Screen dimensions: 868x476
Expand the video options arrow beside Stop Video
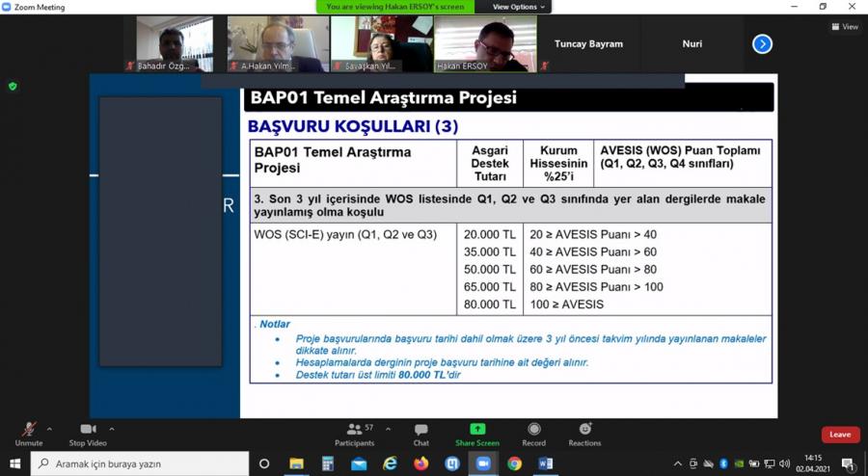tap(112, 428)
